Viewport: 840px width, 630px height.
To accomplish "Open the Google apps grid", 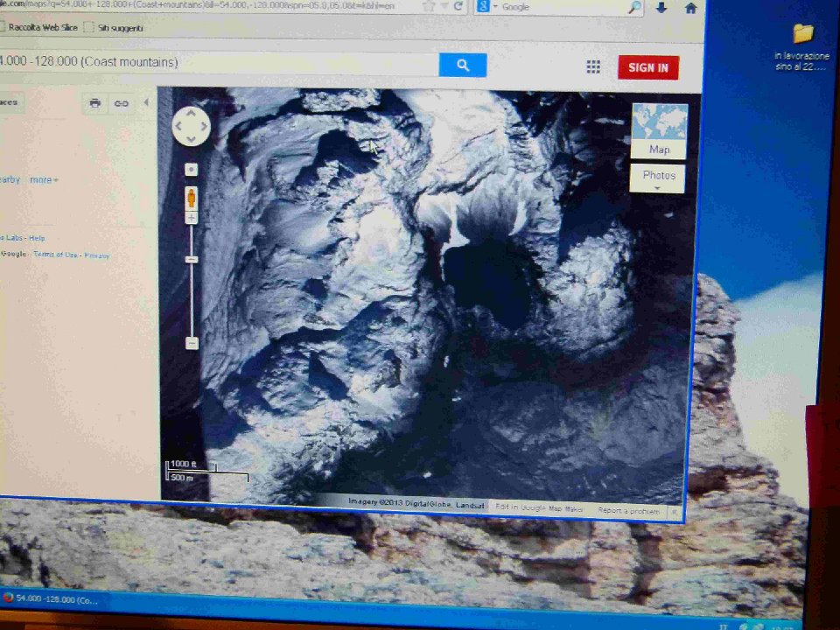I will (593, 67).
